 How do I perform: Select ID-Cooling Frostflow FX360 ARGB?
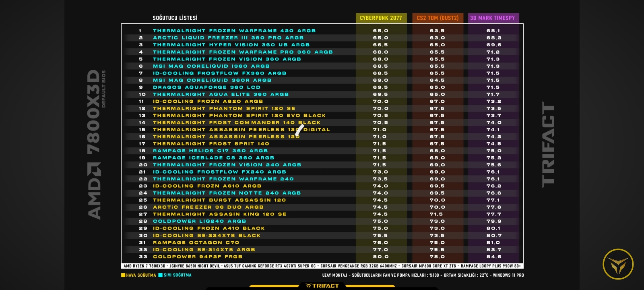(220, 73)
